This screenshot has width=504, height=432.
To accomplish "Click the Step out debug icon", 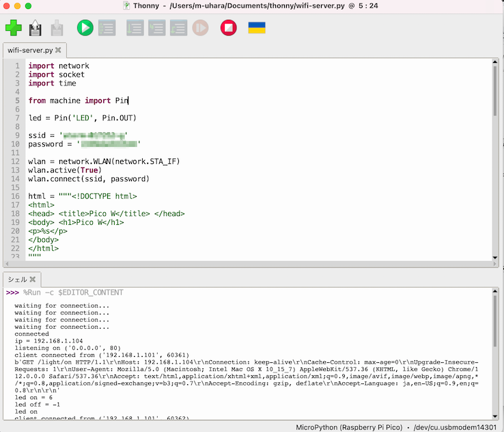I will pos(179,27).
